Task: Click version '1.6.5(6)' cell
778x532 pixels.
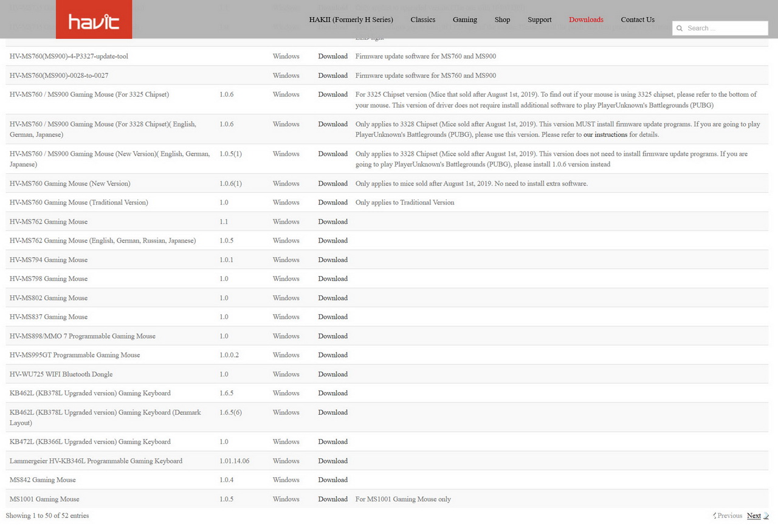Action: coord(230,412)
